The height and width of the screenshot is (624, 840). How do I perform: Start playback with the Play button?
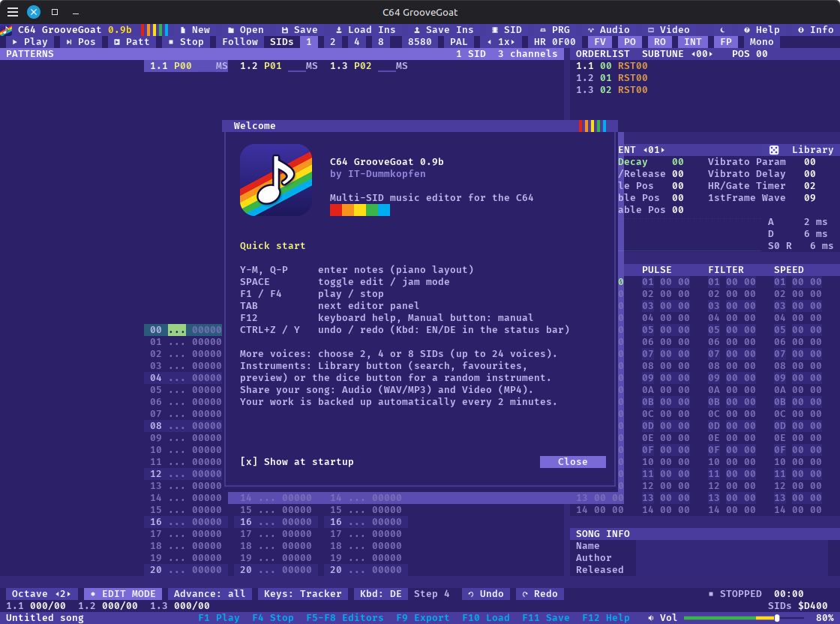(30, 42)
